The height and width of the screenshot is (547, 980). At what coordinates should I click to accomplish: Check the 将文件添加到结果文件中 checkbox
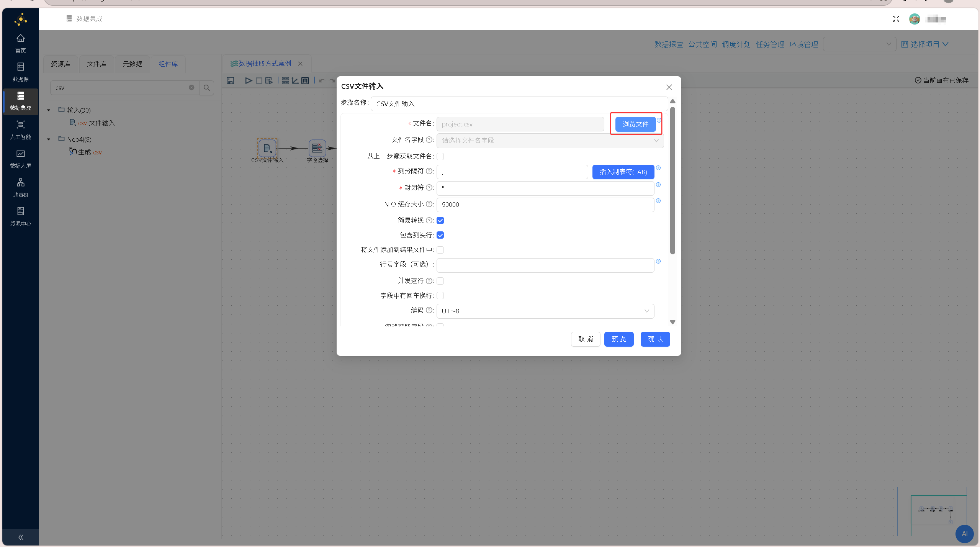pyautogui.click(x=440, y=250)
